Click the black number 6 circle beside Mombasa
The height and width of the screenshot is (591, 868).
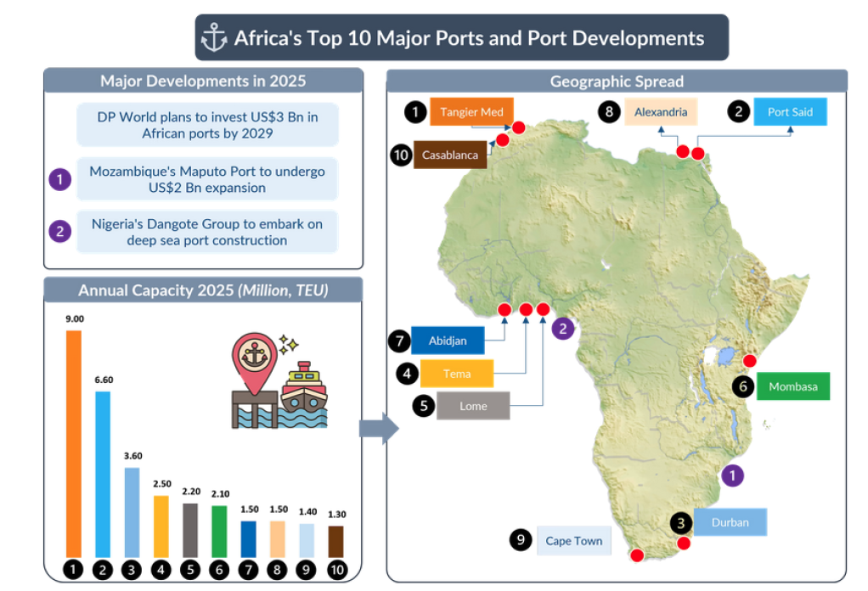(x=743, y=386)
